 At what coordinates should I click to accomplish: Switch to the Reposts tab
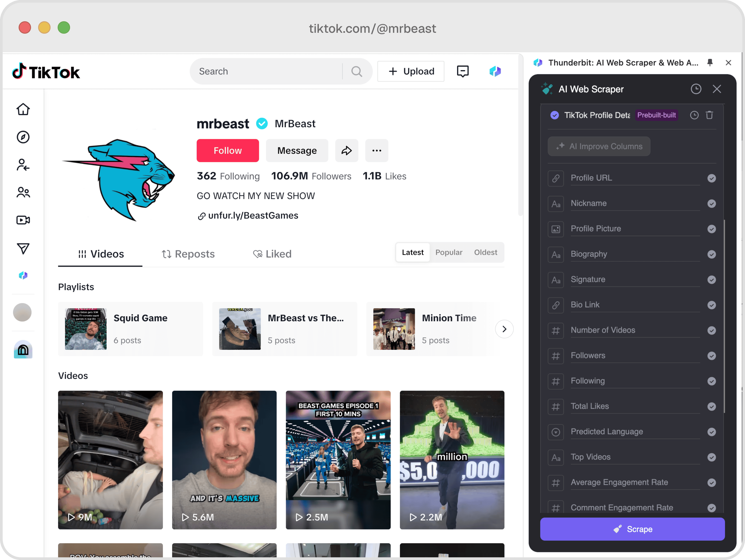188,254
